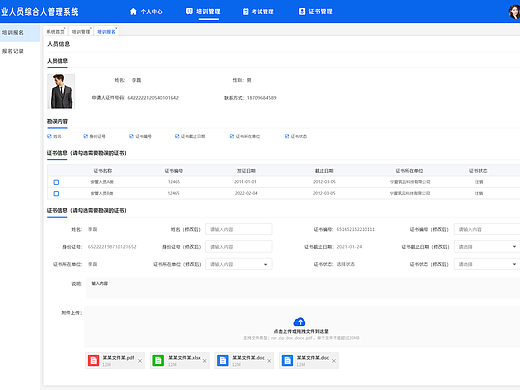Remove the 某某文件某.xlsx attachment

[x=205, y=361]
